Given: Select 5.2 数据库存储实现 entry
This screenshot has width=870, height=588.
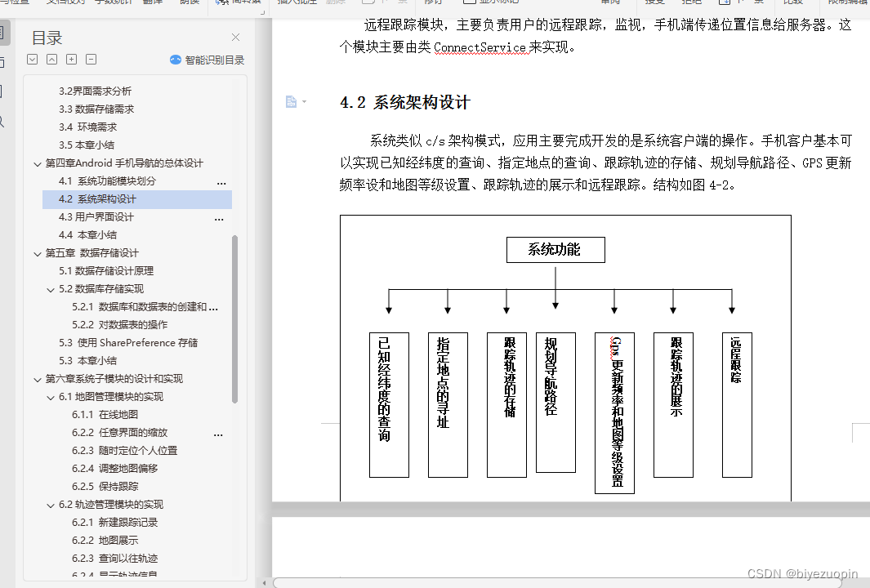Looking at the screenshot, I should [101, 289].
